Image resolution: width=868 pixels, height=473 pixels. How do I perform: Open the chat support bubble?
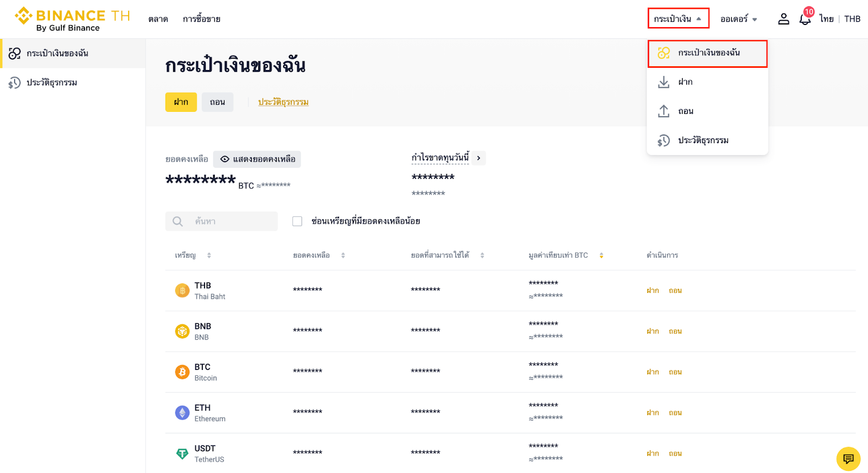(x=848, y=459)
